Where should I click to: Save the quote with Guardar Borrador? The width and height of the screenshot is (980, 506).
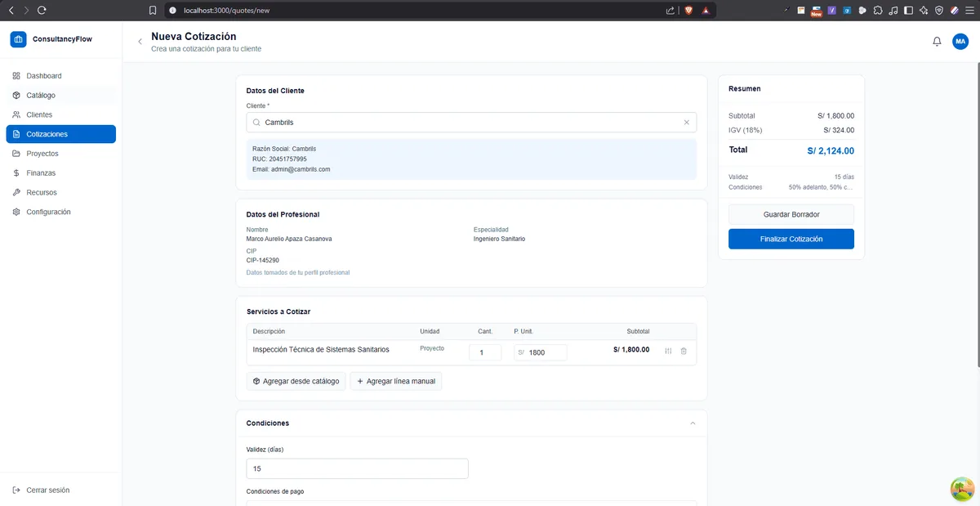pyautogui.click(x=791, y=214)
